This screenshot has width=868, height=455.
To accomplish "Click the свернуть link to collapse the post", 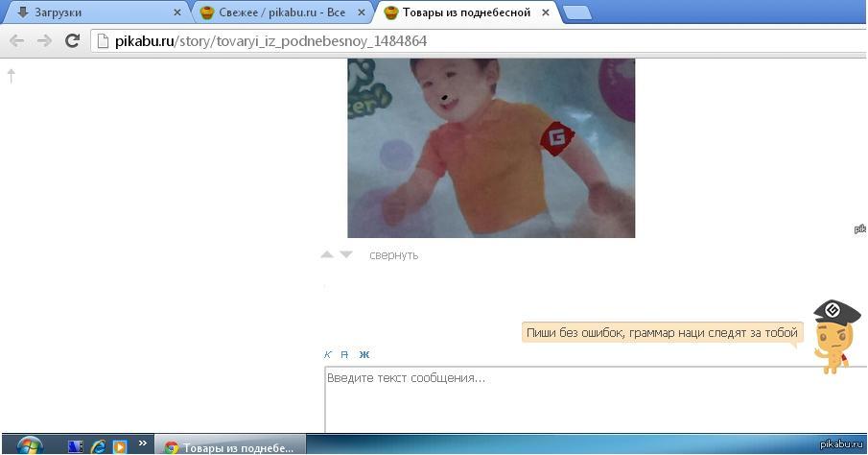I will [393, 255].
